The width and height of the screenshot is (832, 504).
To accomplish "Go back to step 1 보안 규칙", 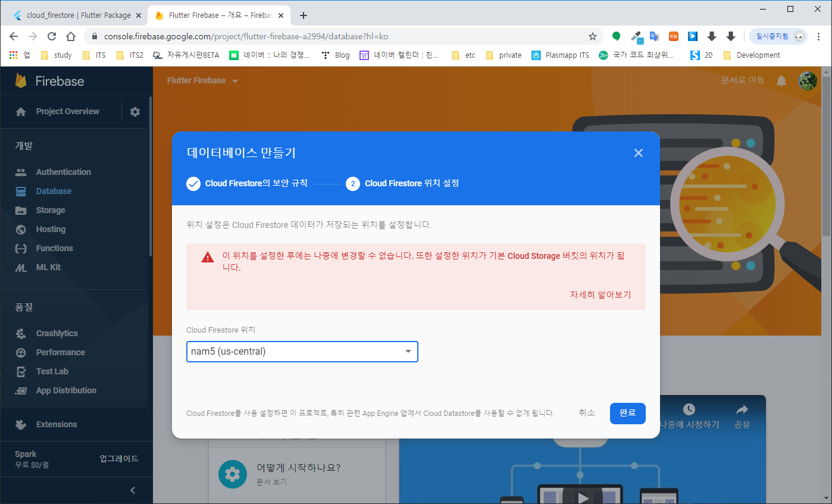I will (x=247, y=183).
